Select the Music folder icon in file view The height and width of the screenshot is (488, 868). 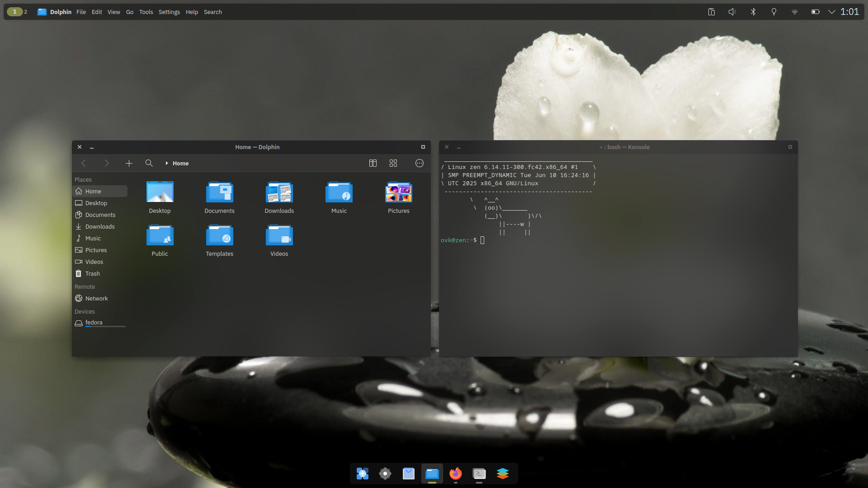(x=339, y=192)
